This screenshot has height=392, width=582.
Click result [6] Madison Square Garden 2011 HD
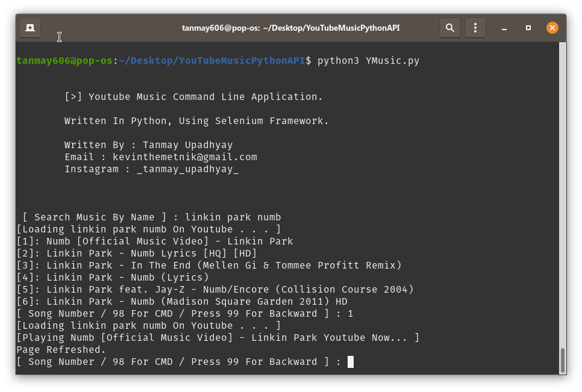pos(182,302)
